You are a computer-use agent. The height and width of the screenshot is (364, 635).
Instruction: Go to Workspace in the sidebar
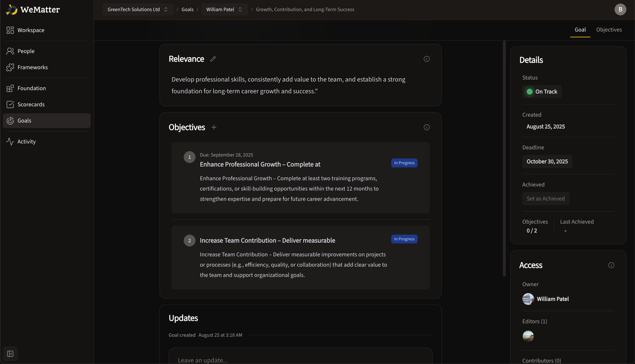pos(47,30)
